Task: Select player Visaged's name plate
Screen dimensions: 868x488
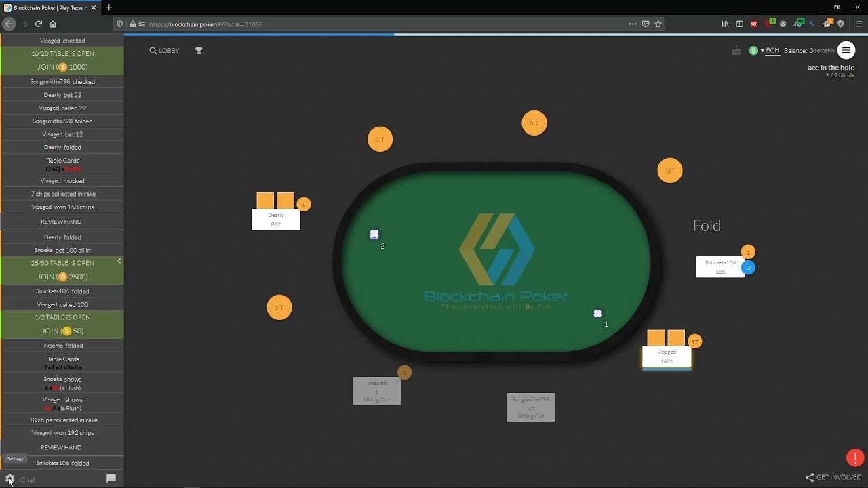Action: [x=667, y=357]
